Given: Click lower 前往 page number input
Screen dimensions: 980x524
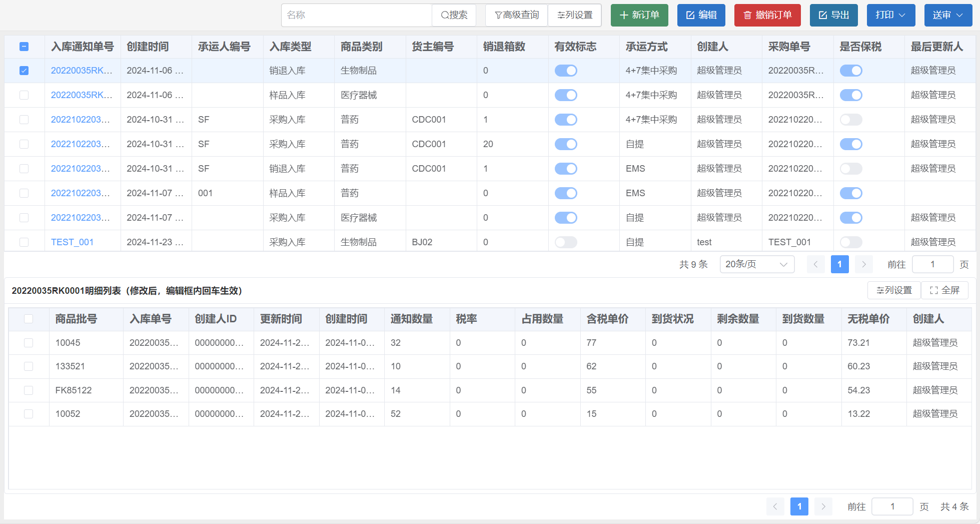Looking at the screenshot, I should [x=892, y=506].
